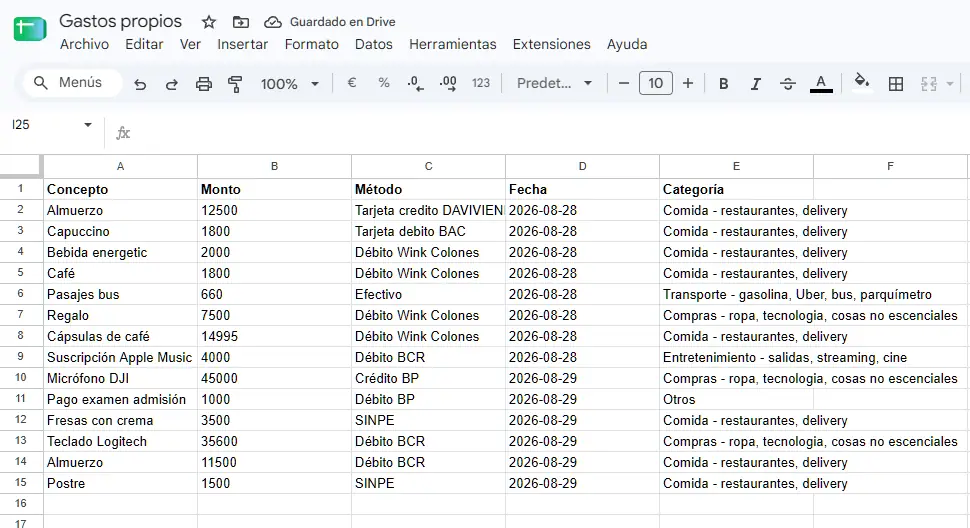Image resolution: width=970 pixels, height=528 pixels.
Task: Rename the Gastos propios title
Action: click(121, 21)
